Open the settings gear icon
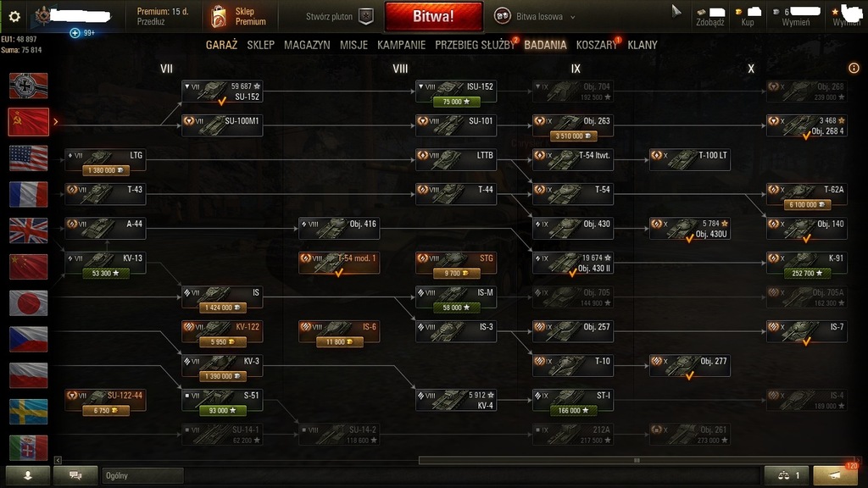The width and height of the screenshot is (868, 488). [x=14, y=17]
